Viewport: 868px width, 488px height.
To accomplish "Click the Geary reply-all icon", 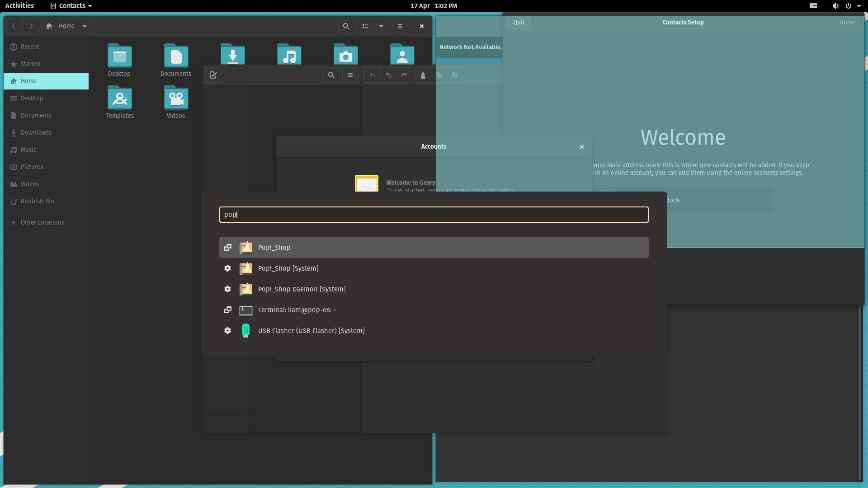I will coord(388,75).
